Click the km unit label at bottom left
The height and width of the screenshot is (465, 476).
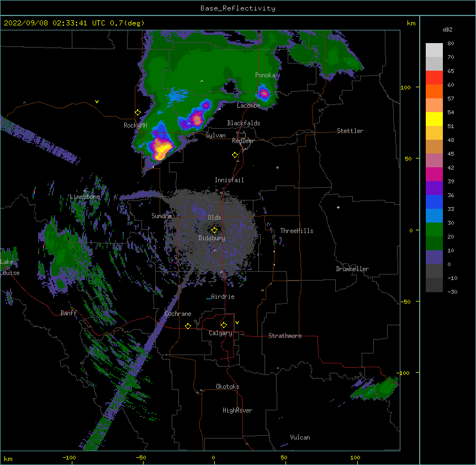[8, 458]
